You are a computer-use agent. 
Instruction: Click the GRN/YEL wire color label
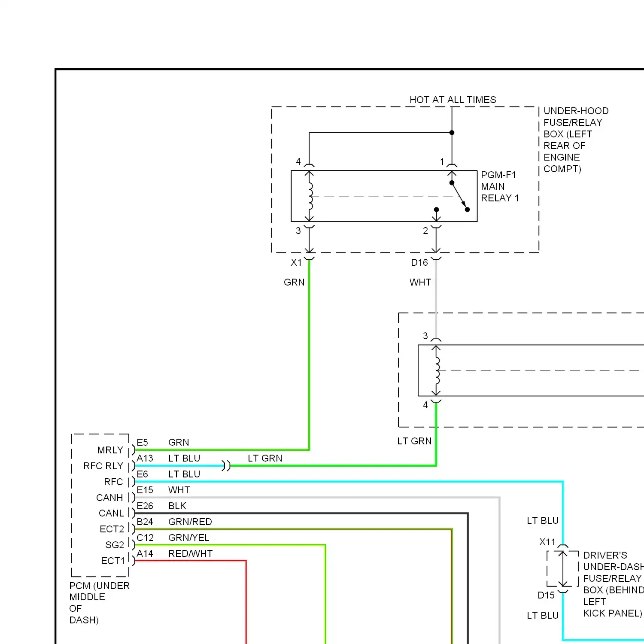pyautogui.click(x=189, y=538)
